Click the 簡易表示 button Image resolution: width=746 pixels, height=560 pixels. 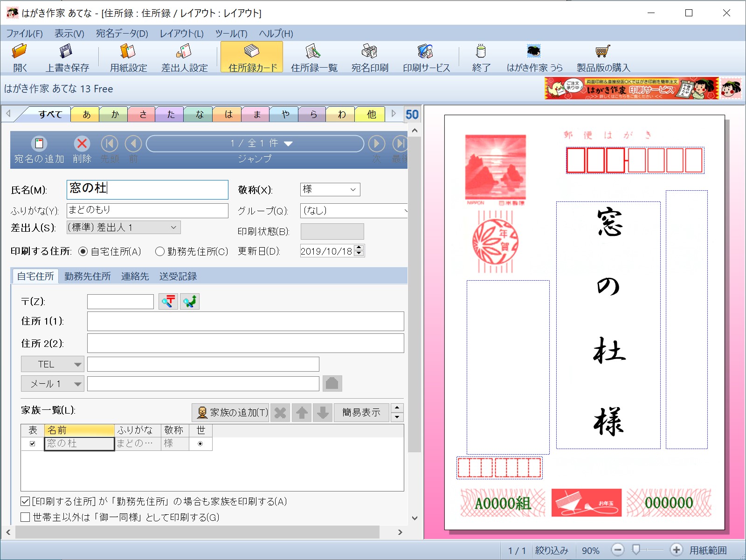361,412
